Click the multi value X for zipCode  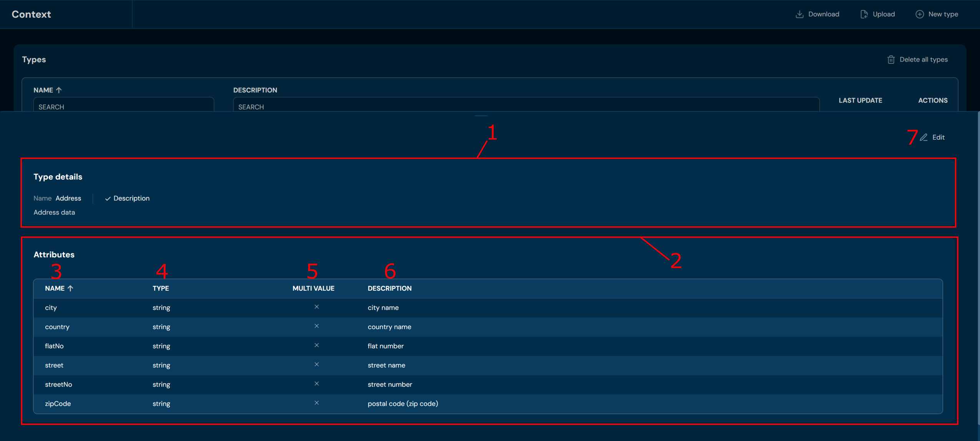pyautogui.click(x=317, y=403)
